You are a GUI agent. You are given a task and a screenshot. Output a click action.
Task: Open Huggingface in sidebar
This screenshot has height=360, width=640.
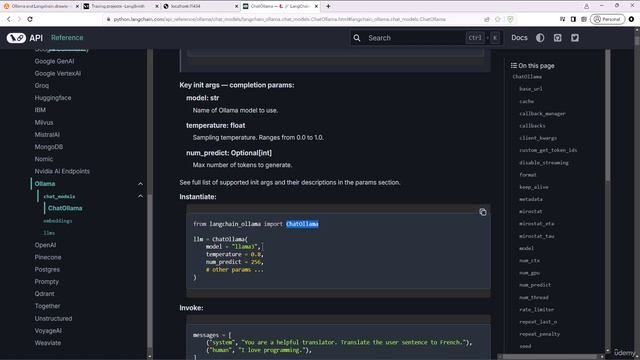coord(53,98)
